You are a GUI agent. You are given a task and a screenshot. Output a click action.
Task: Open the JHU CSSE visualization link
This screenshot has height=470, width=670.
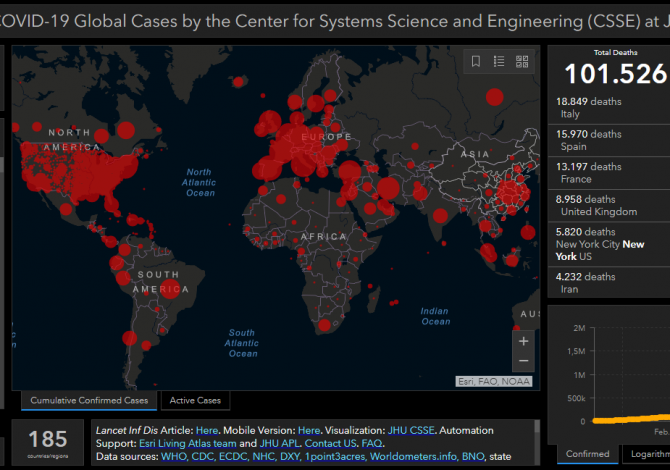tap(411, 430)
